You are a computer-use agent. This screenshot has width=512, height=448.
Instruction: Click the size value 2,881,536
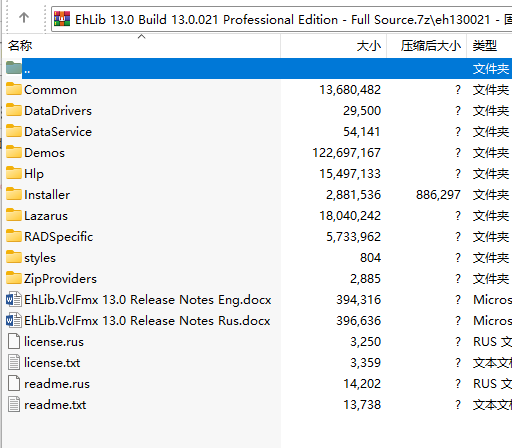click(353, 195)
